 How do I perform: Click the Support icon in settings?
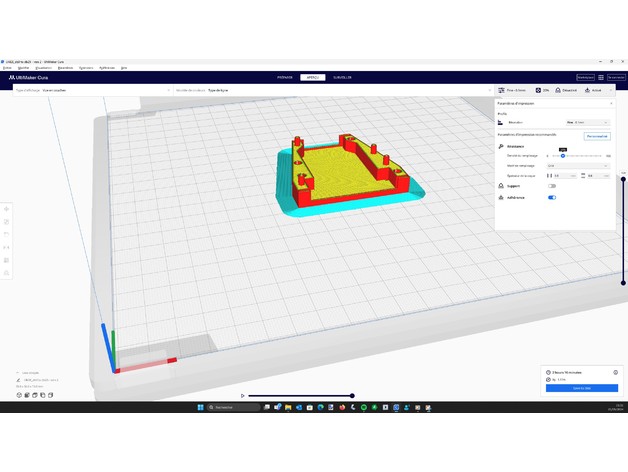point(500,186)
